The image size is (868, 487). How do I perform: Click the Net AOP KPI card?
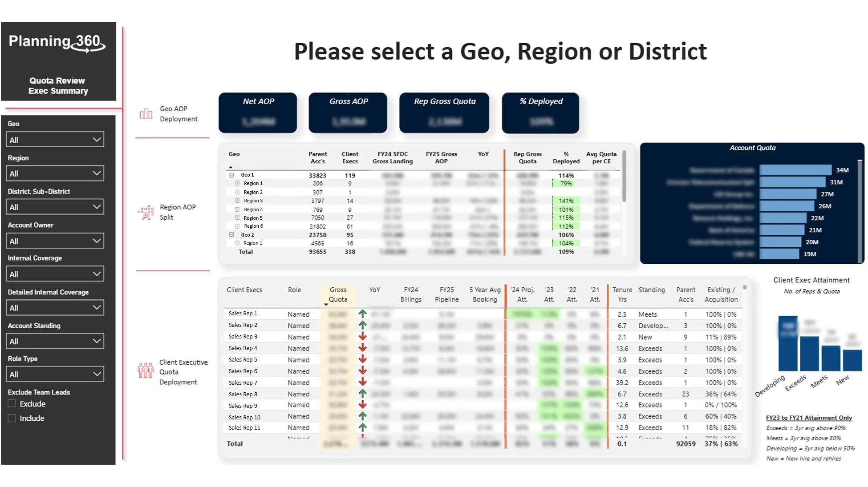pos(258,112)
